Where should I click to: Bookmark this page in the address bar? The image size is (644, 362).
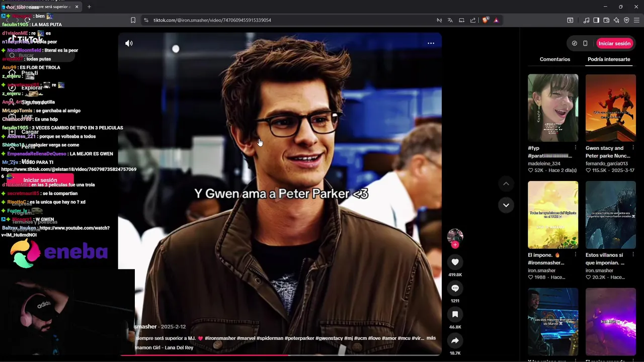[x=133, y=20]
